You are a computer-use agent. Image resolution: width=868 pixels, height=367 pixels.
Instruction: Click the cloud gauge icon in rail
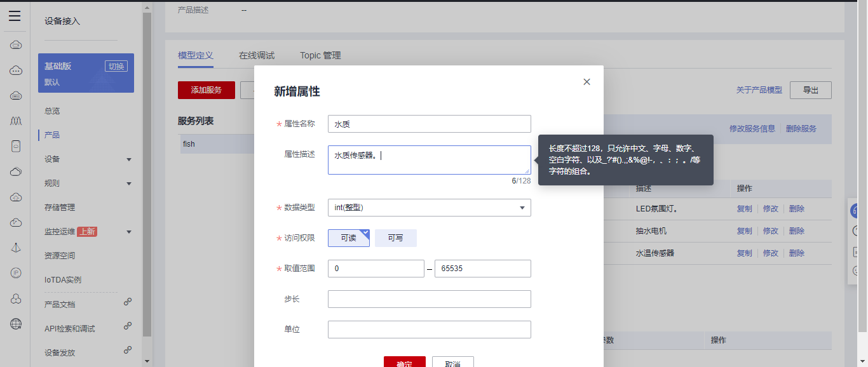pos(16,222)
